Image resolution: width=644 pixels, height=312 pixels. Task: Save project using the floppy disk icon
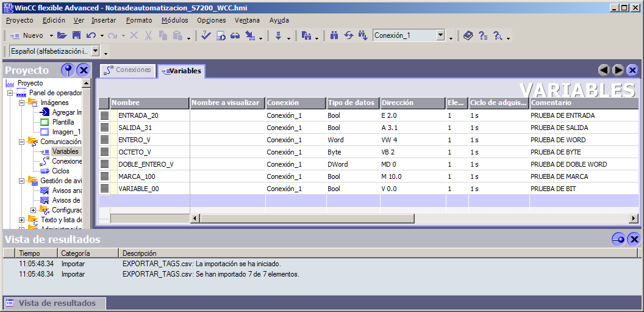(x=76, y=36)
